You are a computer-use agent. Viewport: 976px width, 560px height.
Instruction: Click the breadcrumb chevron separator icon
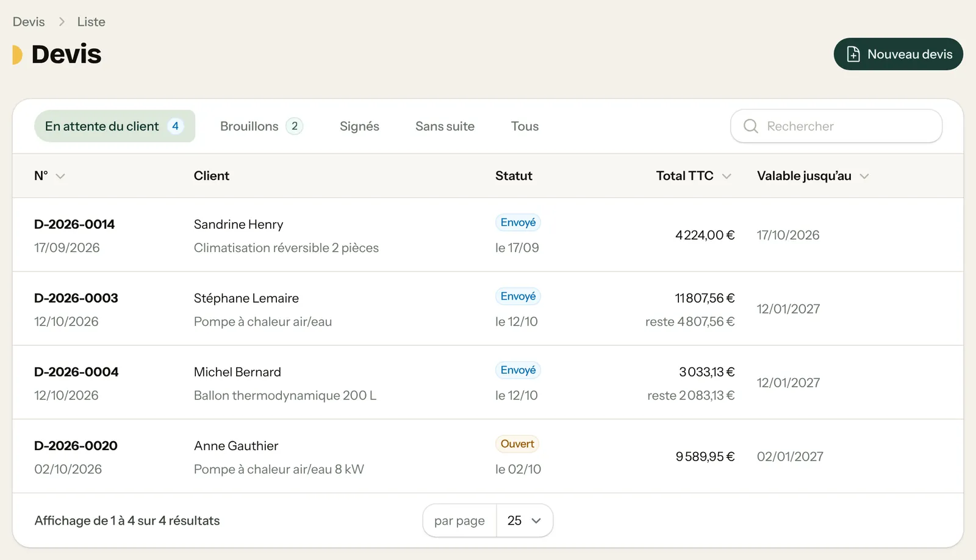pyautogui.click(x=62, y=22)
